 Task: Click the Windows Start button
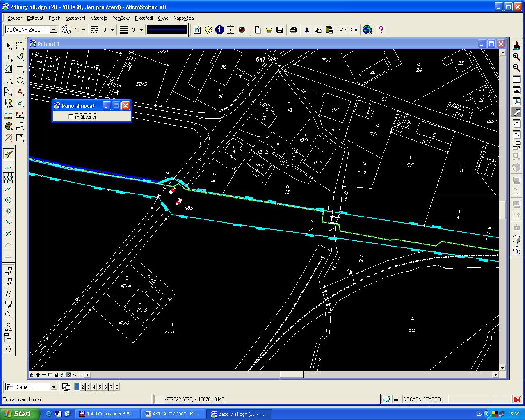pyautogui.click(x=20, y=414)
